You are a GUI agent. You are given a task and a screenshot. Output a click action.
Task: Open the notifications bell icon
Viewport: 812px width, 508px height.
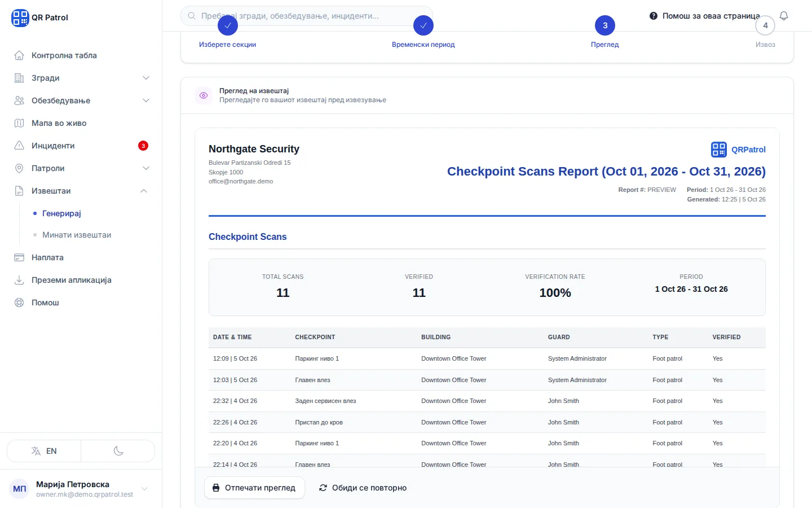pos(783,16)
